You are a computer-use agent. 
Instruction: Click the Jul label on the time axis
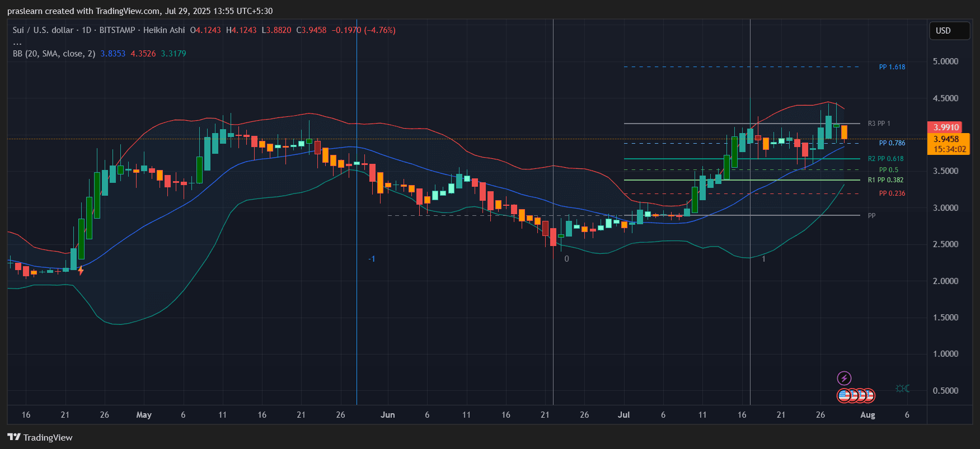coord(623,415)
